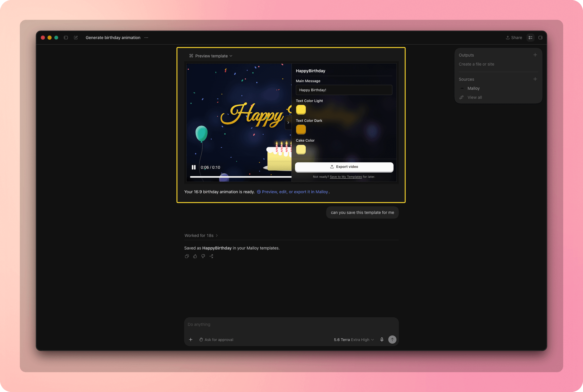The image size is (583, 392).
Task: Open the 5.6 Terra Extra High model dropdown
Action: pos(354,340)
